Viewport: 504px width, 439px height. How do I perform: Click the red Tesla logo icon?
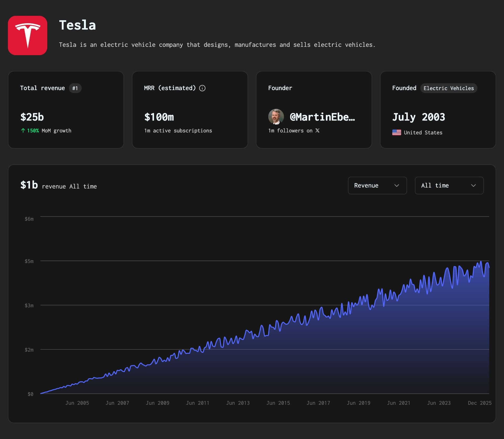coord(28,35)
